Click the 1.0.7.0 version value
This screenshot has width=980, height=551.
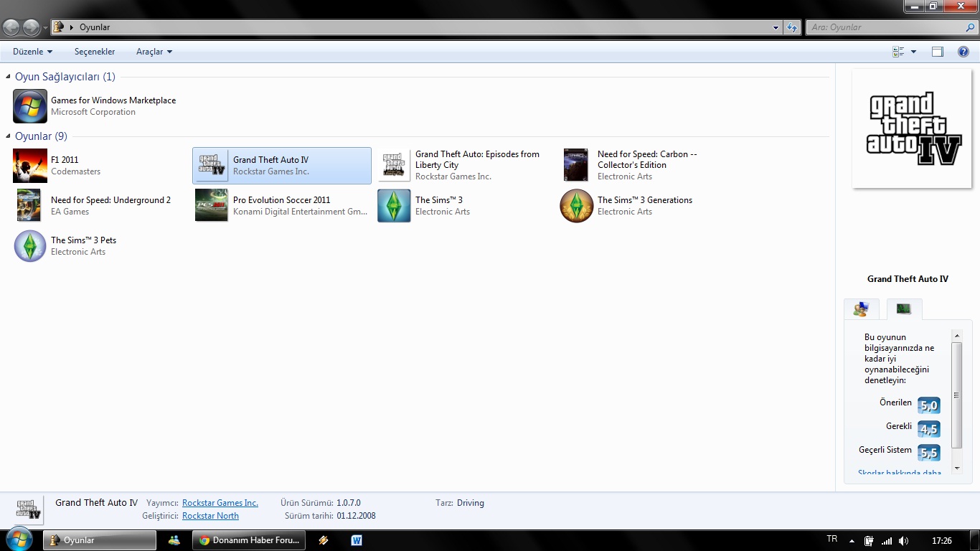[x=349, y=503]
